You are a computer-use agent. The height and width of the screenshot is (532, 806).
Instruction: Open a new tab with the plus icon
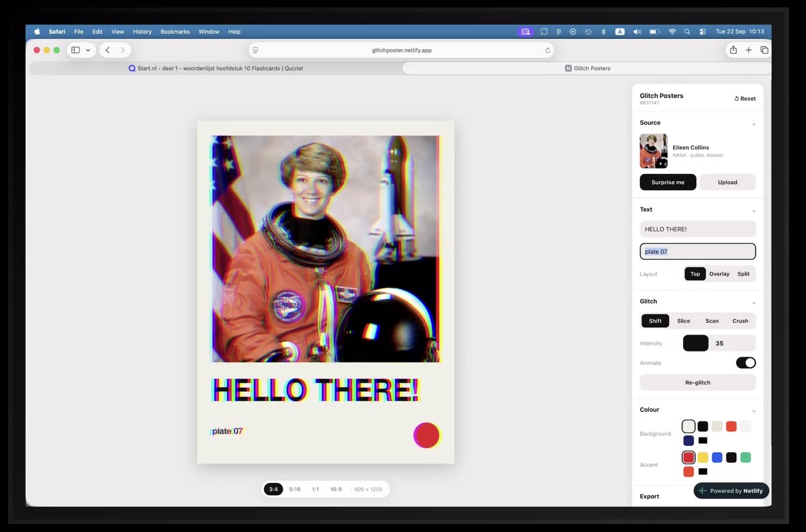tap(749, 50)
